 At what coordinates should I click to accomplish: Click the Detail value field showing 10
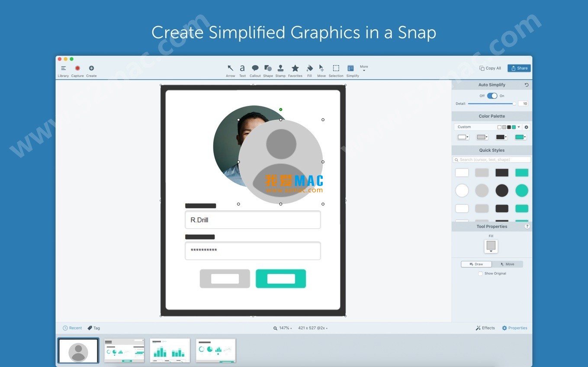tap(523, 104)
